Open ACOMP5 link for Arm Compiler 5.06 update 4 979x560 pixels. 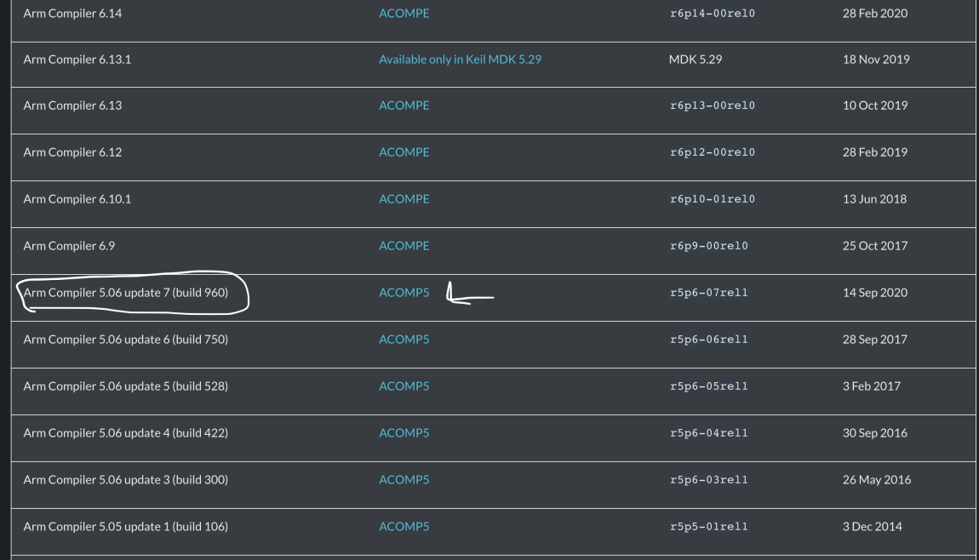tap(404, 432)
